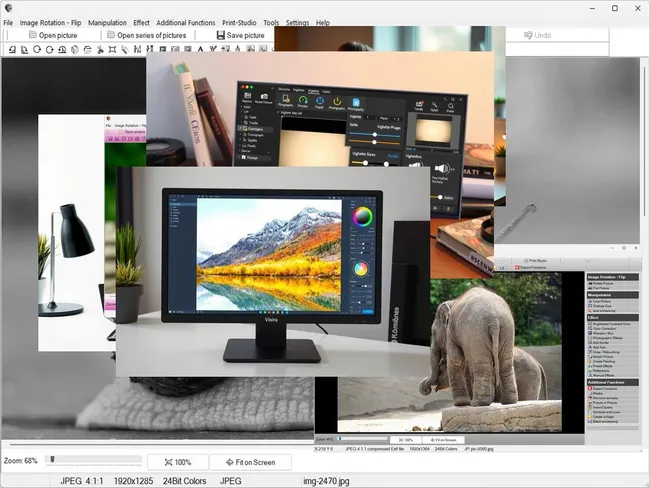
Task: Click Open series of pictures button
Action: click(x=147, y=35)
